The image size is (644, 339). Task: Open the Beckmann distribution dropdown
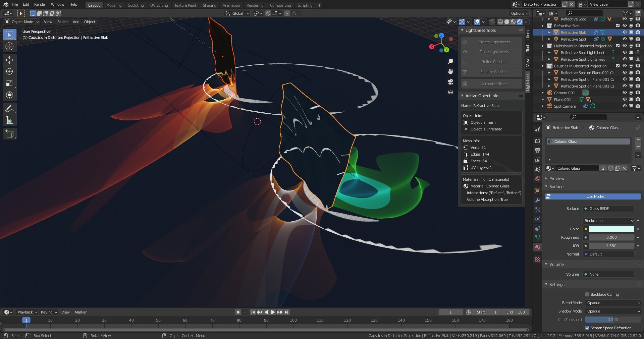(608, 221)
